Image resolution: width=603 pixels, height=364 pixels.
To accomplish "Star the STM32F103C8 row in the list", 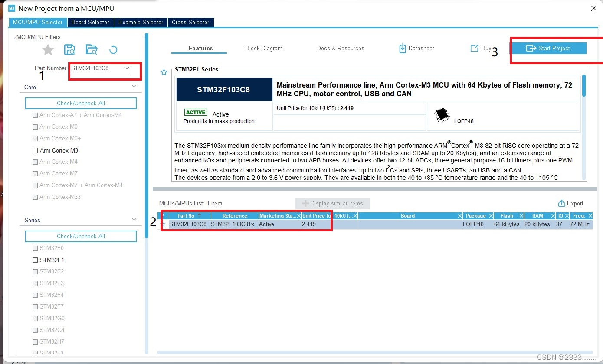I will [164, 224].
